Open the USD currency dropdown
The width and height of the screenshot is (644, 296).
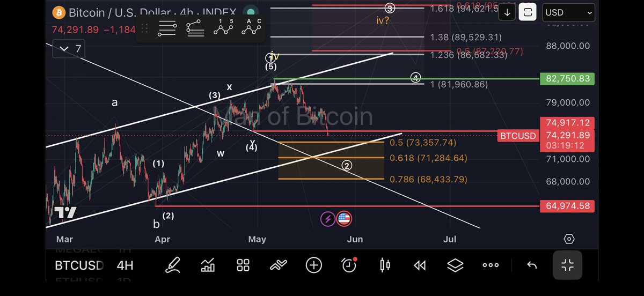(568, 12)
